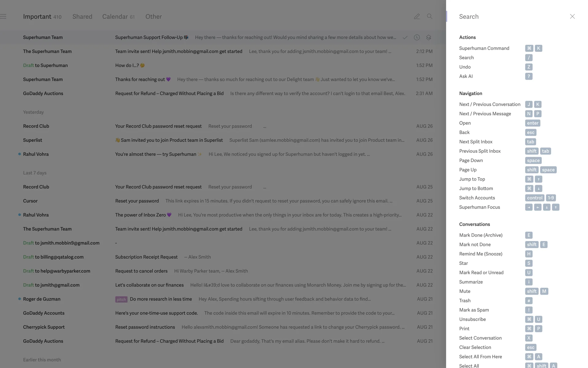Select the Other inbox tab

[153, 17]
